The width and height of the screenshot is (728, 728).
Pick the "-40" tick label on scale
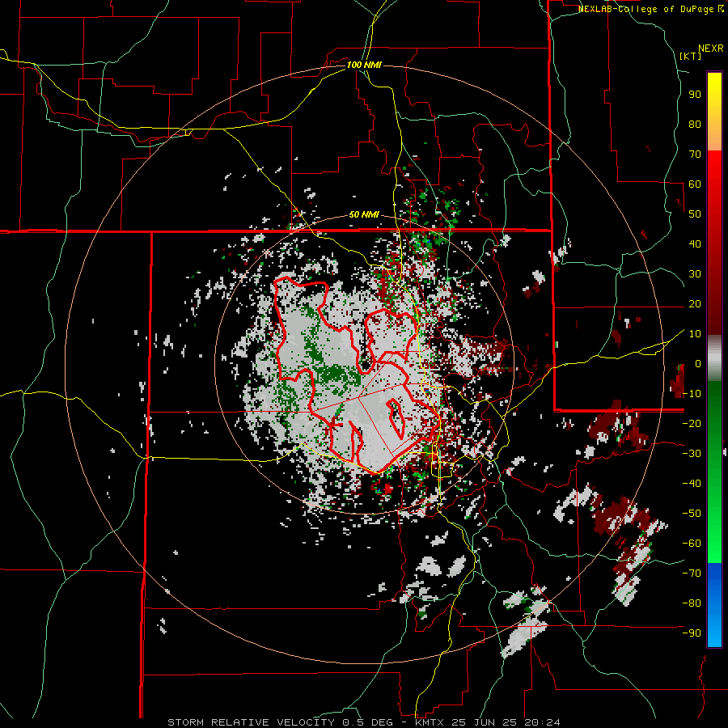coord(692,484)
